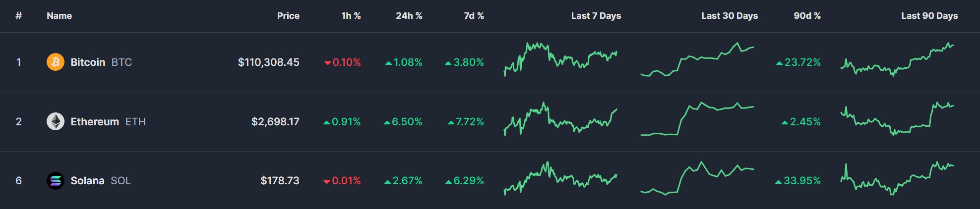The height and width of the screenshot is (209, 980).
Task: Open the Solana name link
Action: [87, 181]
